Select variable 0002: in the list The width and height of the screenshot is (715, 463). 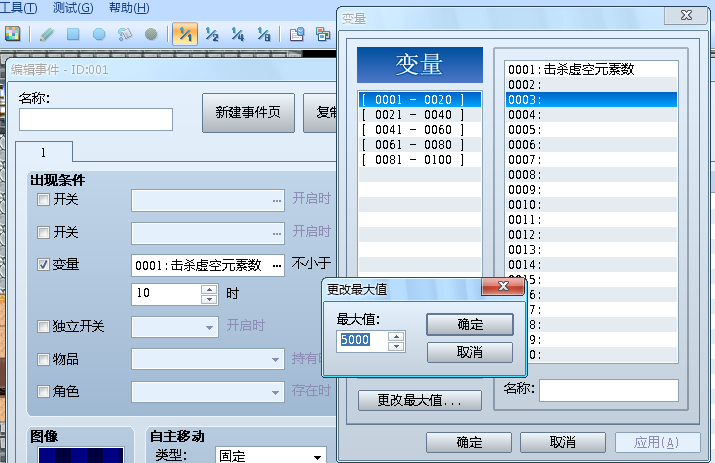pyautogui.click(x=591, y=84)
